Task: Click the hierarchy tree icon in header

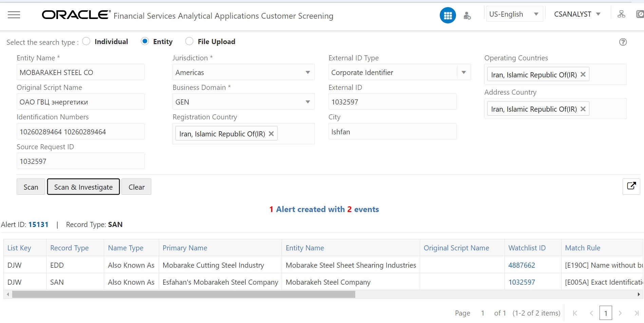Action: [x=621, y=14]
